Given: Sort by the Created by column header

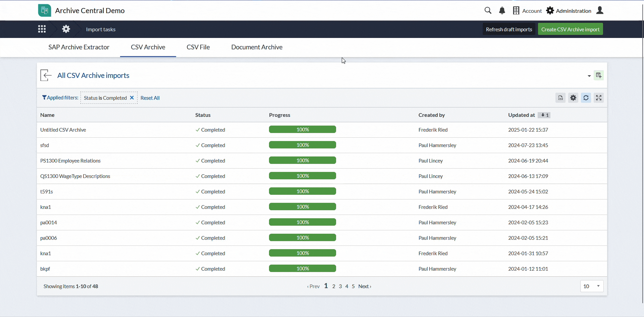Looking at the screenshot, I should point(431,115).
